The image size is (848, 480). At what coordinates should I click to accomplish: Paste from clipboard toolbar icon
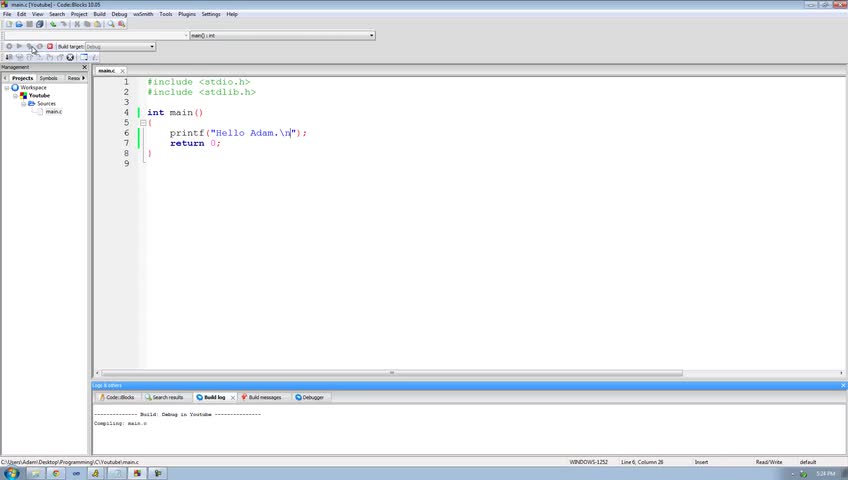(x=97, y=24)
